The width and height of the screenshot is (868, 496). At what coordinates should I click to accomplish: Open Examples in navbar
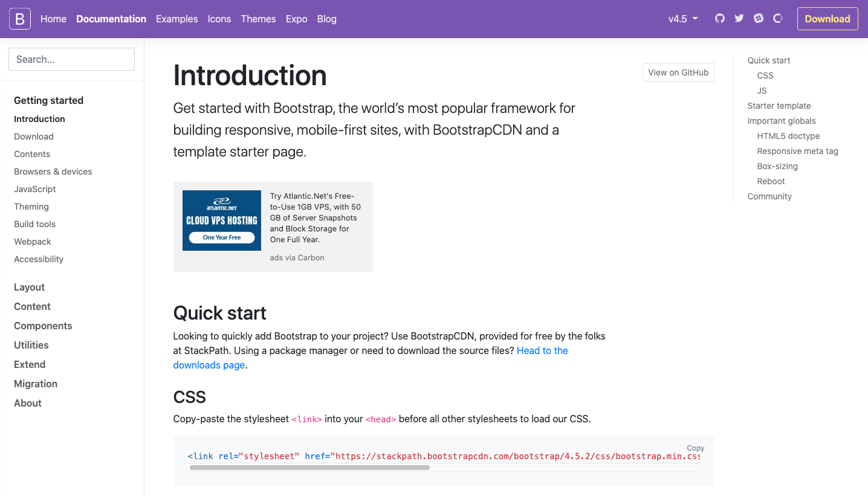pyautogui.click(x=177, y=19)
